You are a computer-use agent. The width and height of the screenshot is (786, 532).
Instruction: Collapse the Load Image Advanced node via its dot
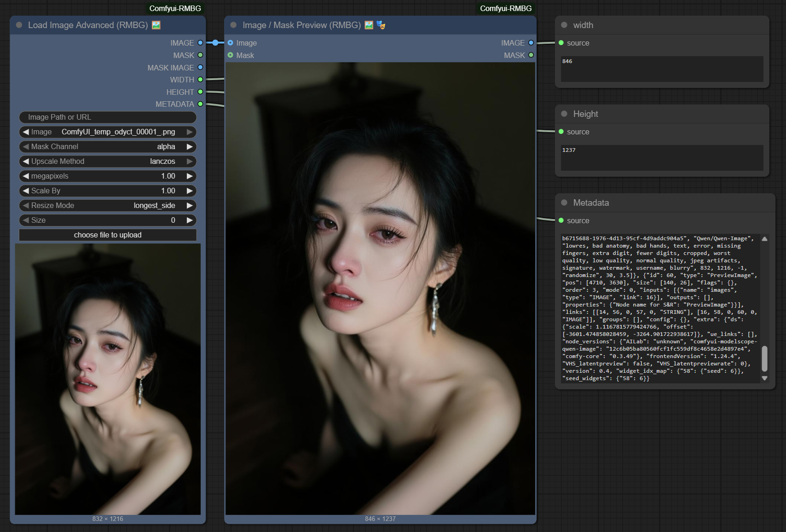19,25
